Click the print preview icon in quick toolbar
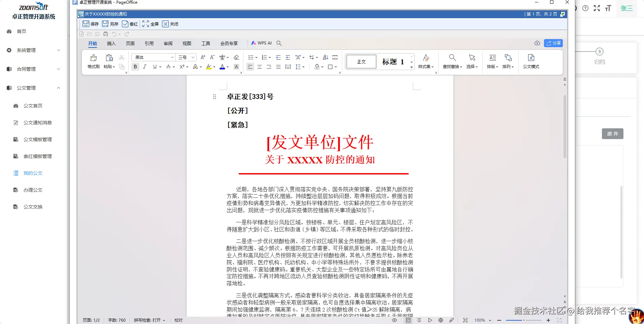Screen dimensions: 644x324 coord(106,34)
